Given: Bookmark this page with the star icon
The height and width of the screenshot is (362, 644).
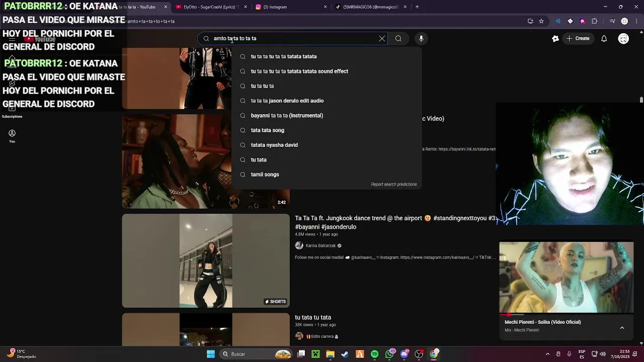Looking at the screenshot, I should 541,21.
